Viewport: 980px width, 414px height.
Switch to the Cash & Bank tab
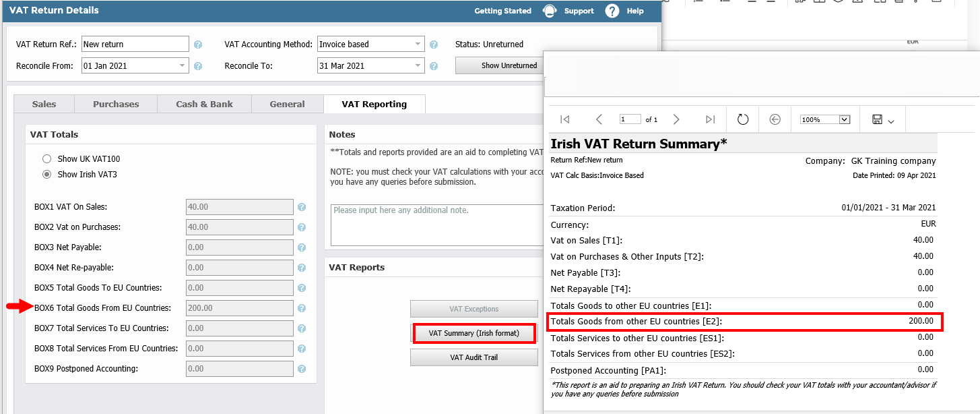(204, 104)
